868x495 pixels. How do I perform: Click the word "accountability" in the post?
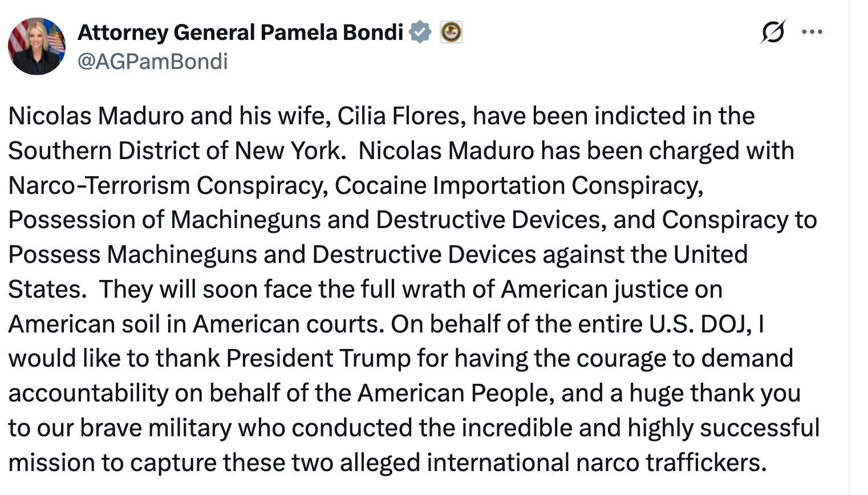coord(88,393)
